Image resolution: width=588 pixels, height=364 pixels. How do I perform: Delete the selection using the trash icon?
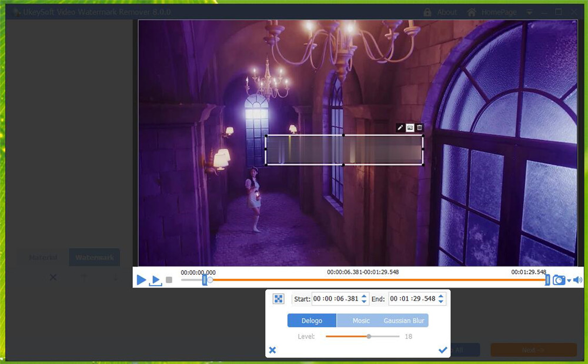coord(420,127)
